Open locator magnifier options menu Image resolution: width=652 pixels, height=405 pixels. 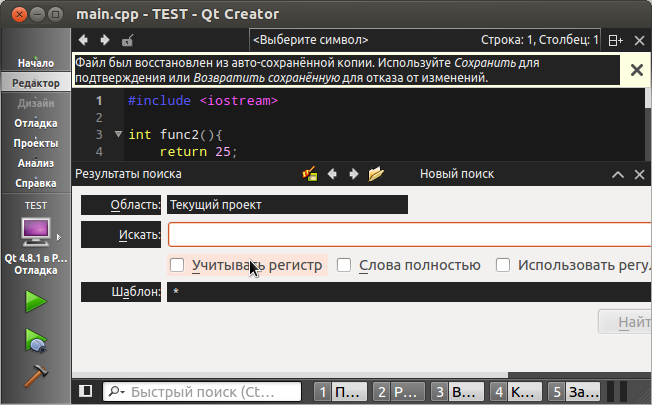tap(116, 392)
